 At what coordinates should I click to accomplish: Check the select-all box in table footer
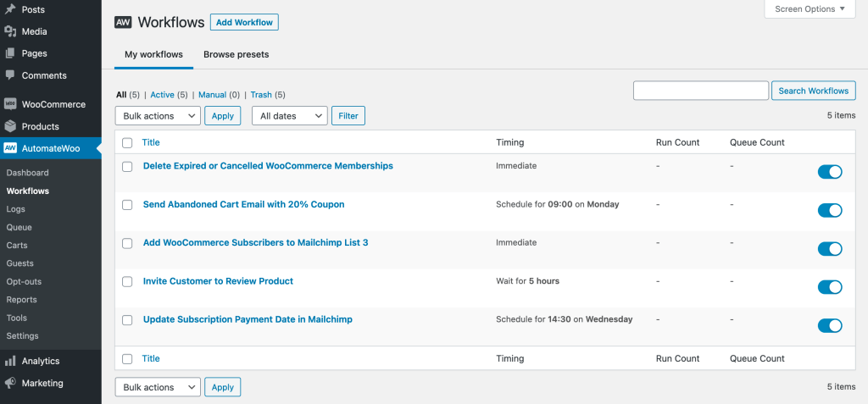[127, 358]
